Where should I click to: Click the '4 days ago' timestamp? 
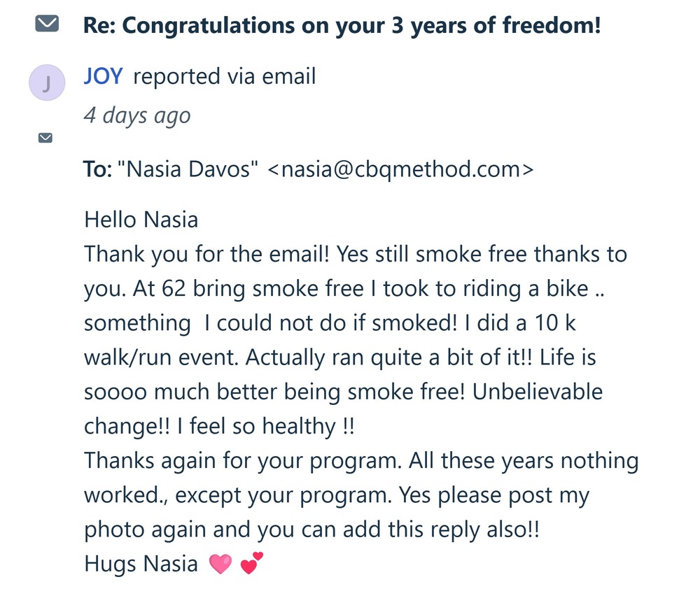coord(137,114)
